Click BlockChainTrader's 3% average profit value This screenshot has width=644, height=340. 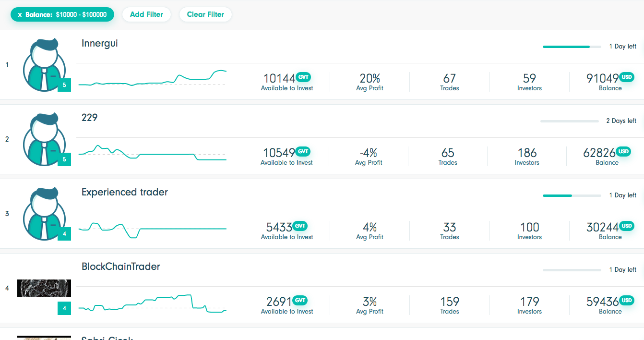coord(370,302)
